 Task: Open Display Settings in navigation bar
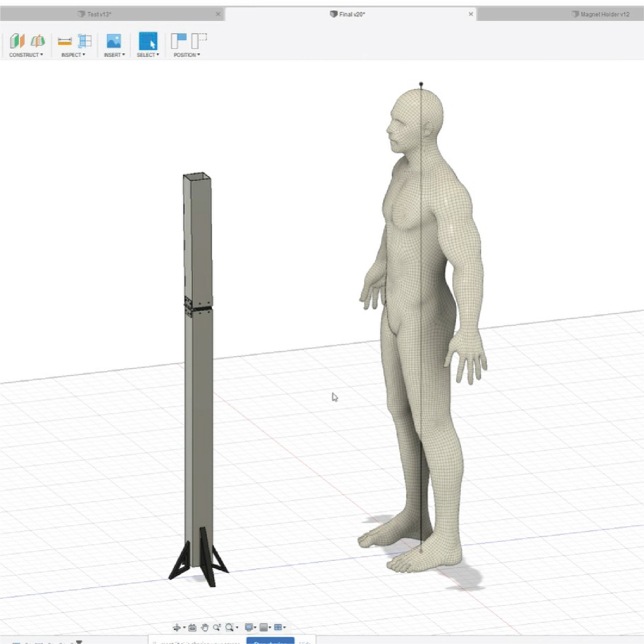249,627
